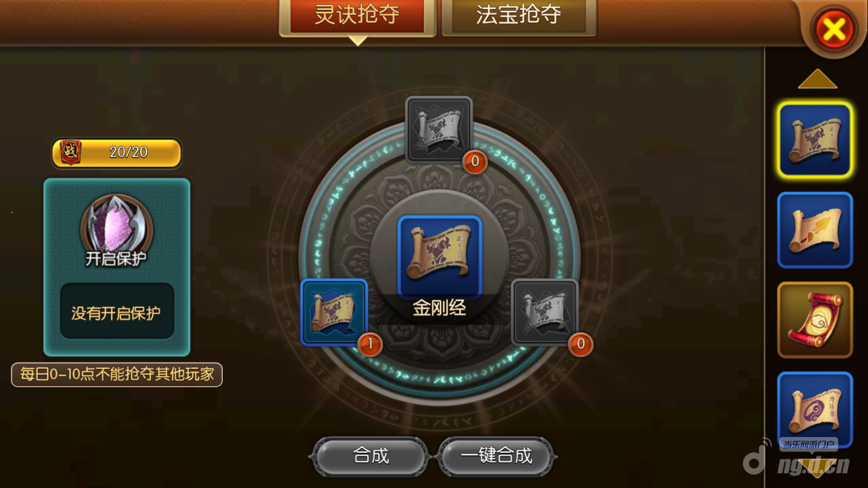Click the 没有开启保护 status box
The width and height of the screenshot is (868, 488).
tap(117, 311)
